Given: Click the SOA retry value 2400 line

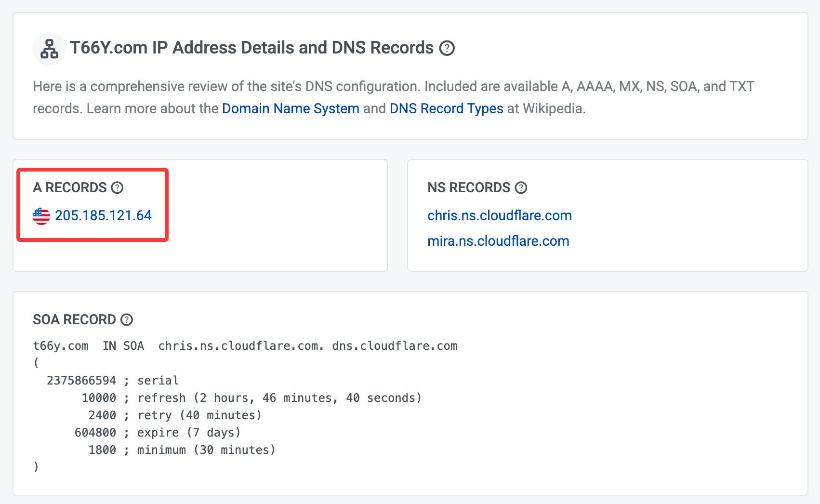Looking at the screenshot, I should (102, 415).
